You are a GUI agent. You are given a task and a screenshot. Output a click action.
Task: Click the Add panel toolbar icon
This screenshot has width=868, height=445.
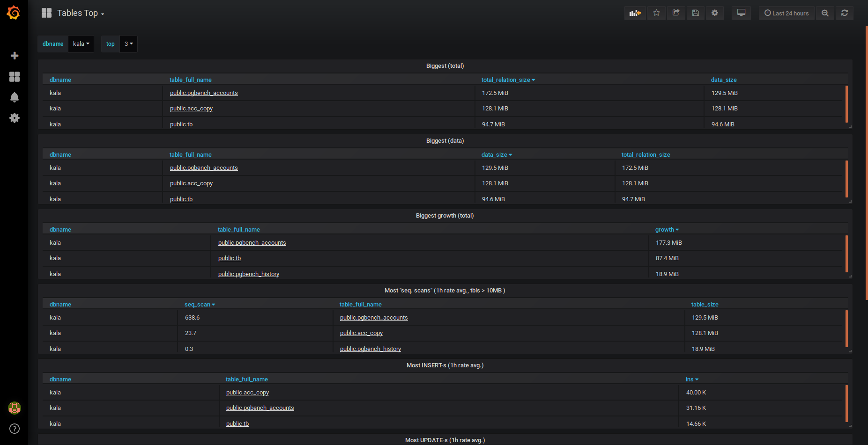(x=635, y=13)
